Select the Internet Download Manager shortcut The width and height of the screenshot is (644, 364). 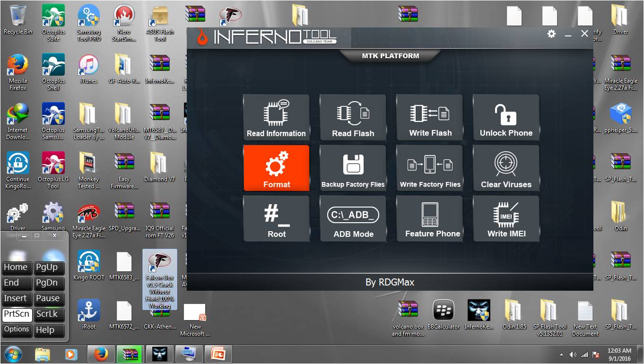click(18, 121)
